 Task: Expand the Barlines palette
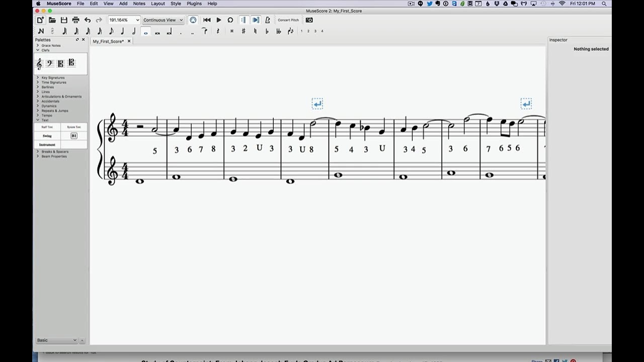(38, 87)
